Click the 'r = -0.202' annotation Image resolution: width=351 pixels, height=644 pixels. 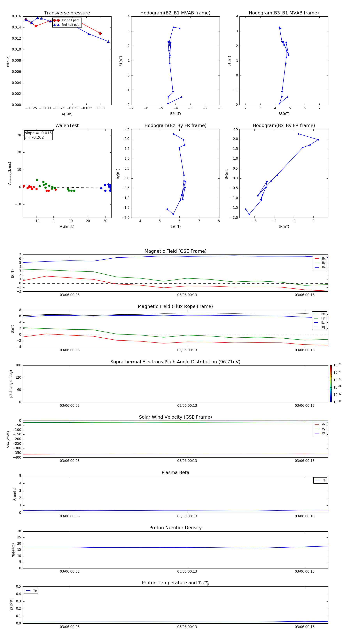point(35,137)
